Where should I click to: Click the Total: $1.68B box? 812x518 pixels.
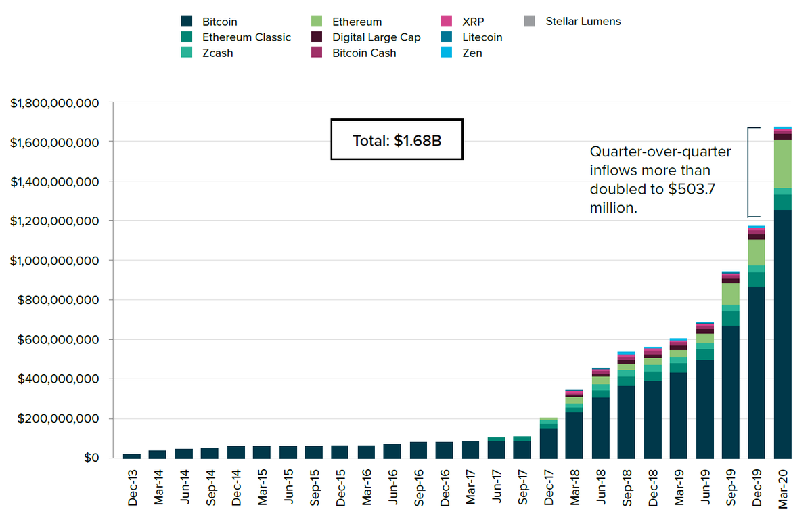tap(397, 140)
